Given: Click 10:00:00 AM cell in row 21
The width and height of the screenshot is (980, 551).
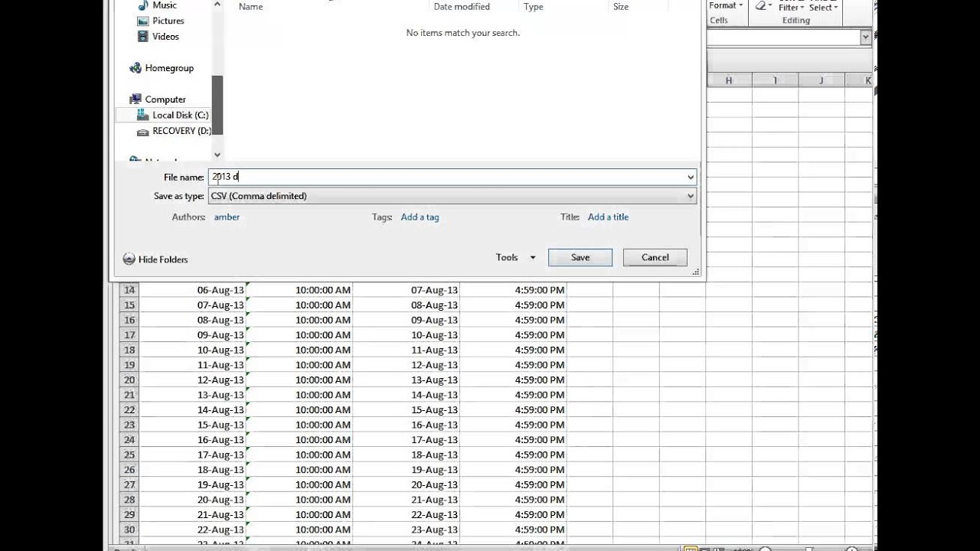Looking at the screenshot, I should [x=299, y=395].
